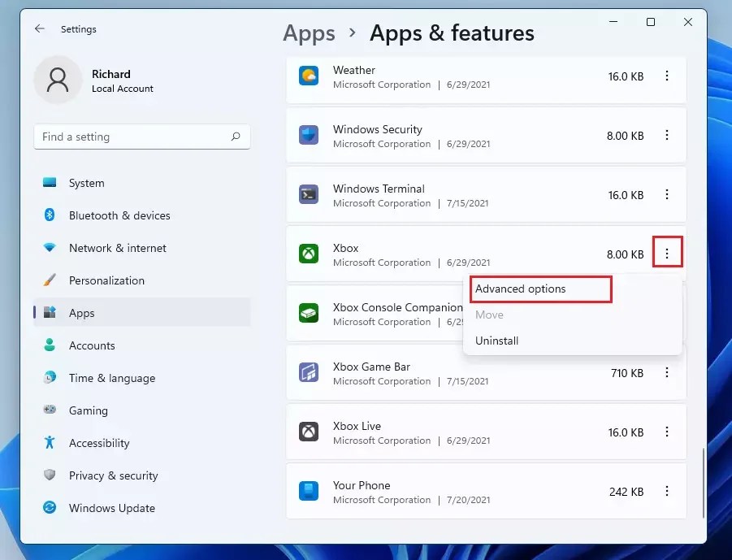Image resolution: width=732 pixels, height=560 pixels.
Task: Open the options menu for Your Phone
Action: click(x=667, y=492)
